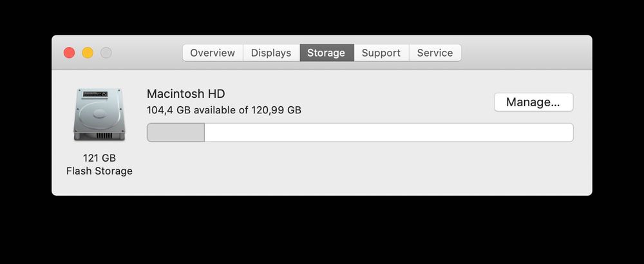The height and width of the screenshot is (264, 644).
Task: Click the 121 GB capacity label
Action: (99, 158)
